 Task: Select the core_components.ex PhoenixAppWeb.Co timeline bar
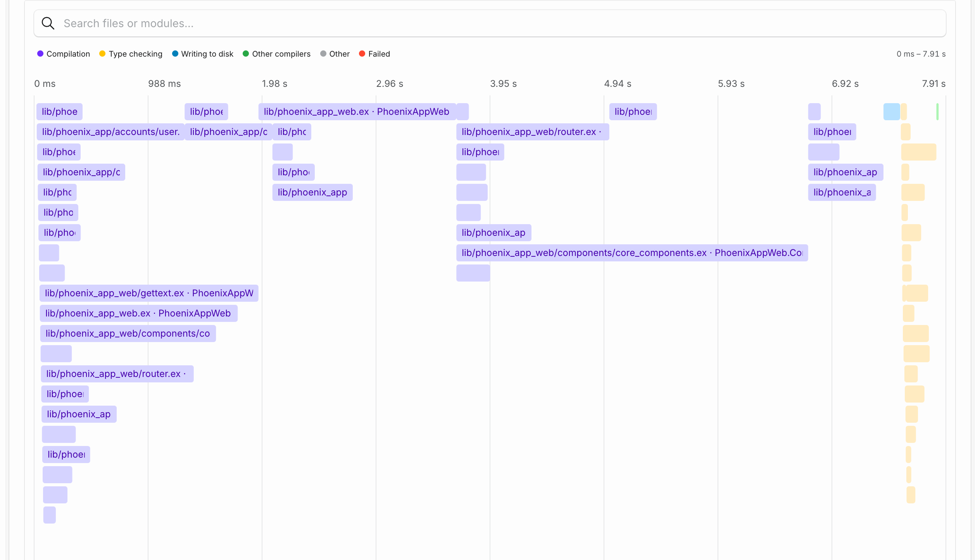tap(632, 253)
